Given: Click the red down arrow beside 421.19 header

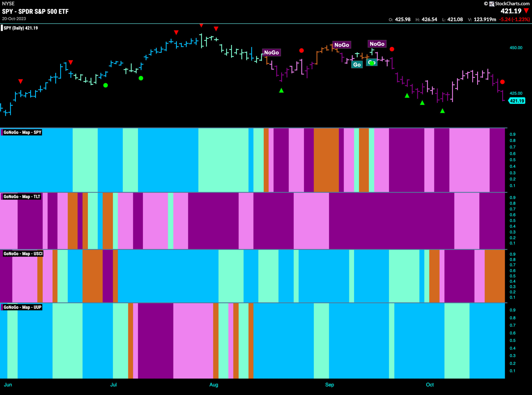Looking at the screenshot, I should [526, 11].
